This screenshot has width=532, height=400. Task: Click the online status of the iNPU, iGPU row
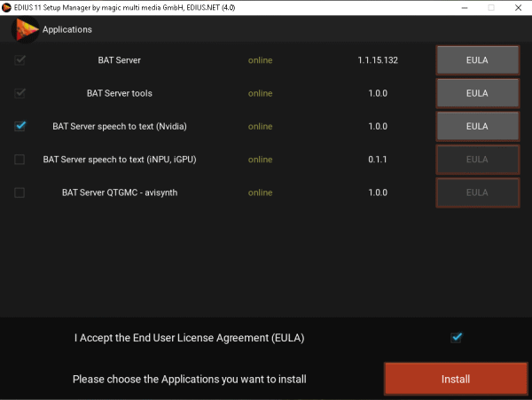tap(260, 160)
